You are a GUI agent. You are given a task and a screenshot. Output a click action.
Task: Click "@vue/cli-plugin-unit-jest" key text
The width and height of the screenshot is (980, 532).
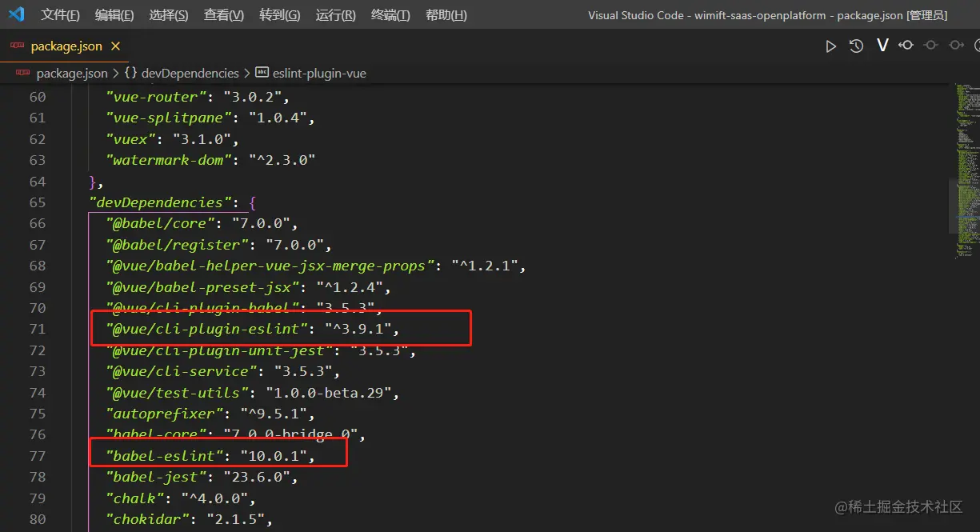click(219, 350)
